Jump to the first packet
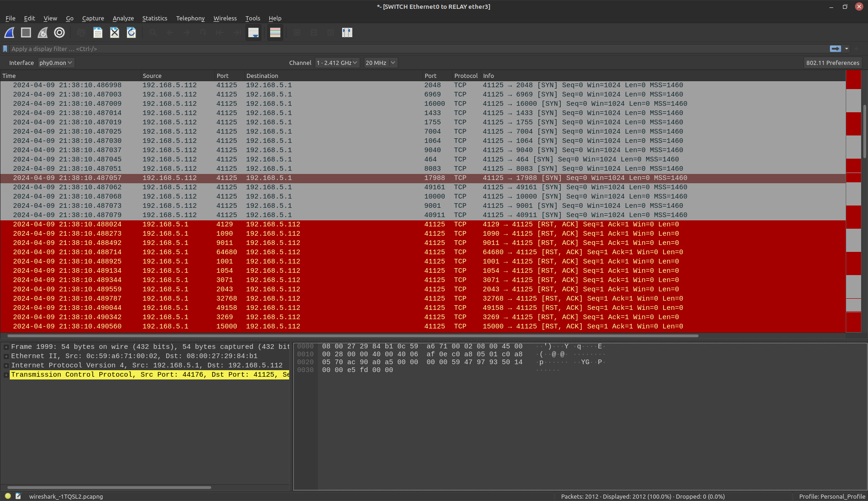The width and height of the screenshot is (868, 501). [220, 32]
